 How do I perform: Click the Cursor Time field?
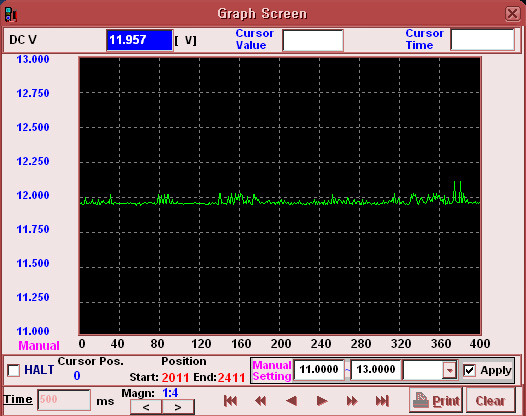point(482,40)
